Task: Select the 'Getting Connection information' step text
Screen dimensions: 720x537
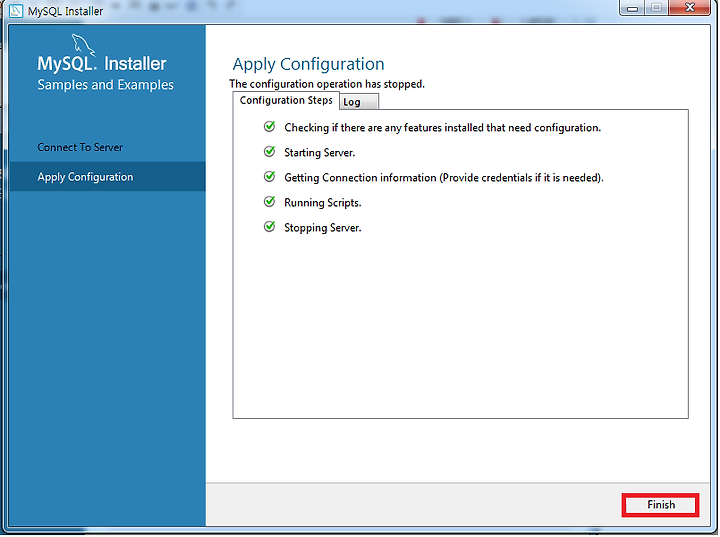Action: click(x=444, y=178)
